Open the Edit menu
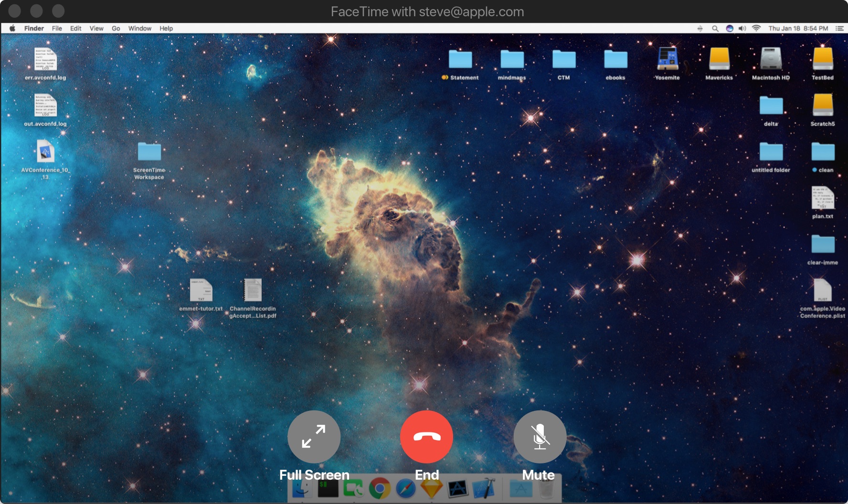The width and height of the screenshot is (848, 504). [75, 28]
